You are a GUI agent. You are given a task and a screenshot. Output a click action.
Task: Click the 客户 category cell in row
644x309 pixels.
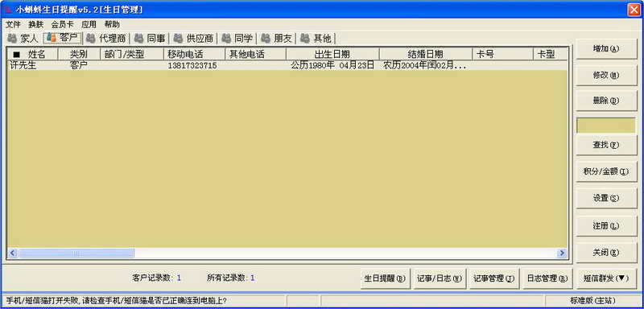pos(79,65)
